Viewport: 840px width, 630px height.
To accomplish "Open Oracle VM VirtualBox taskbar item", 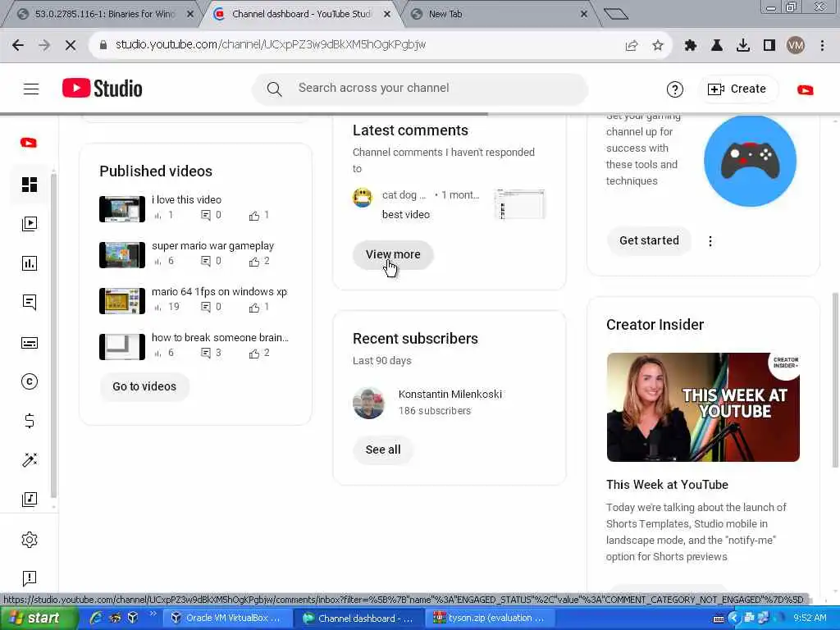I will click(x=227, y=619).
